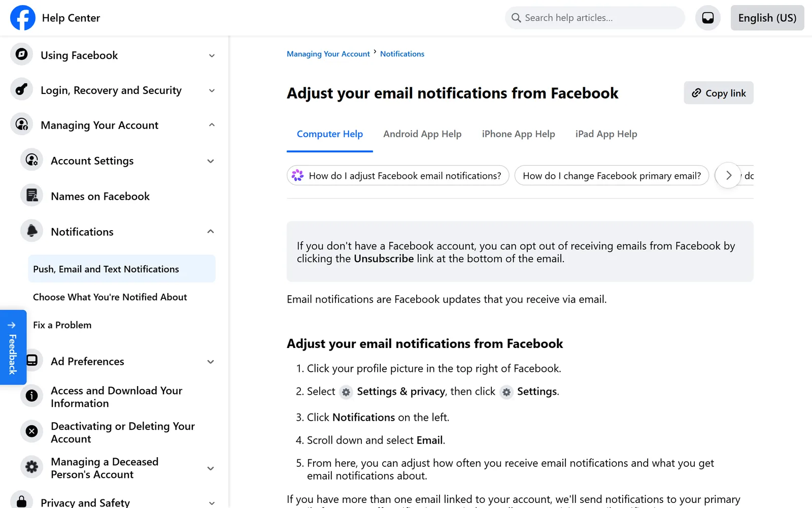Click the Help Center title text
Viewport: 812px width, 508px height.
point(71,18)
